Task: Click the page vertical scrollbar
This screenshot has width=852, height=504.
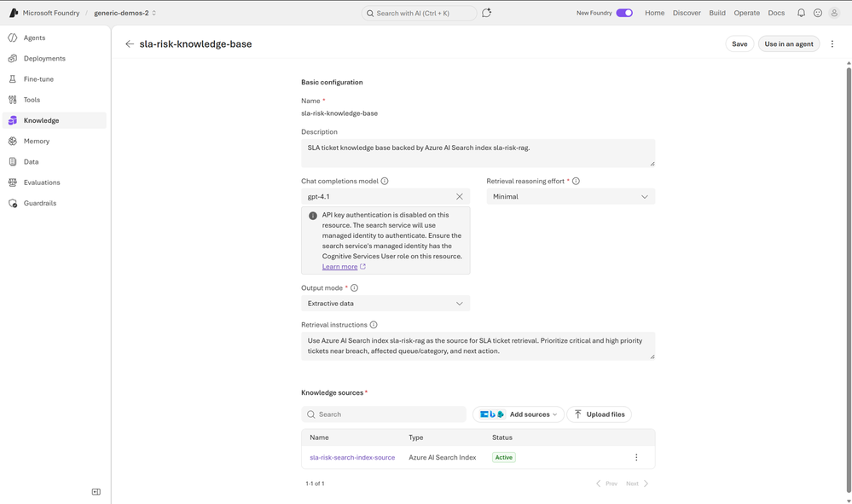Action: tap(849, 280)
